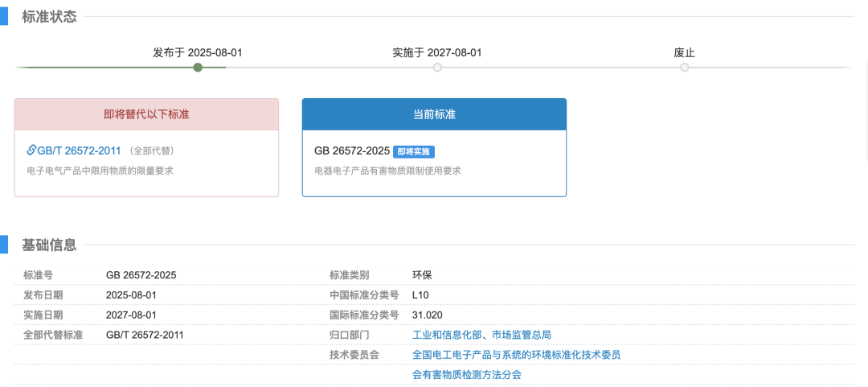Click the 即将实施 status badge
Viewport: 868px width, 387px height.
click(x=414, y=151)
